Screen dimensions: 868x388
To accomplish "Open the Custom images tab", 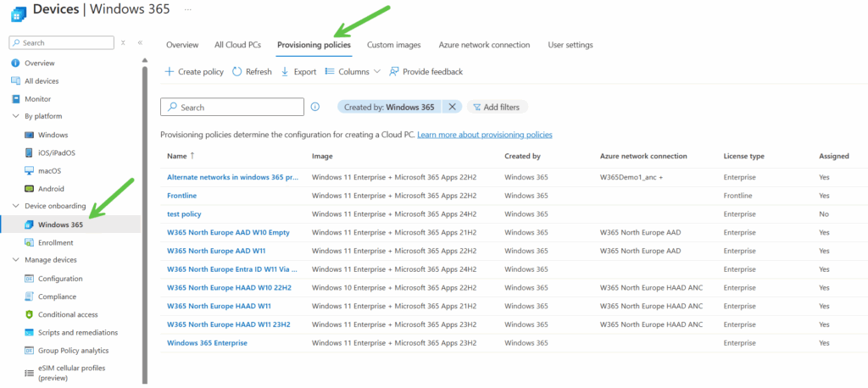I will tap(393, 45).
